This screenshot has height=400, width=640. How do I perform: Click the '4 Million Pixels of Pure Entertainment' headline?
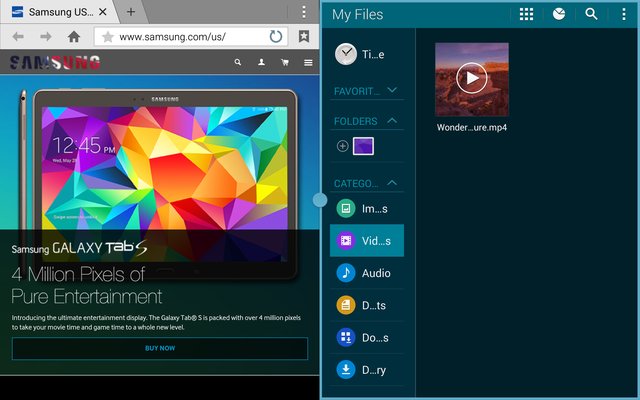(x=87, y=285)
